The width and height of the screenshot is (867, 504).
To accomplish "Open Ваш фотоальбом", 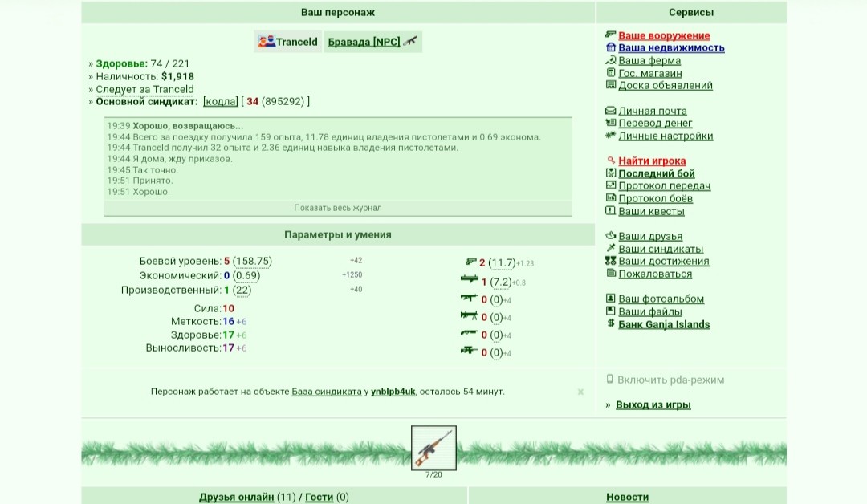I will click(661, 299).
